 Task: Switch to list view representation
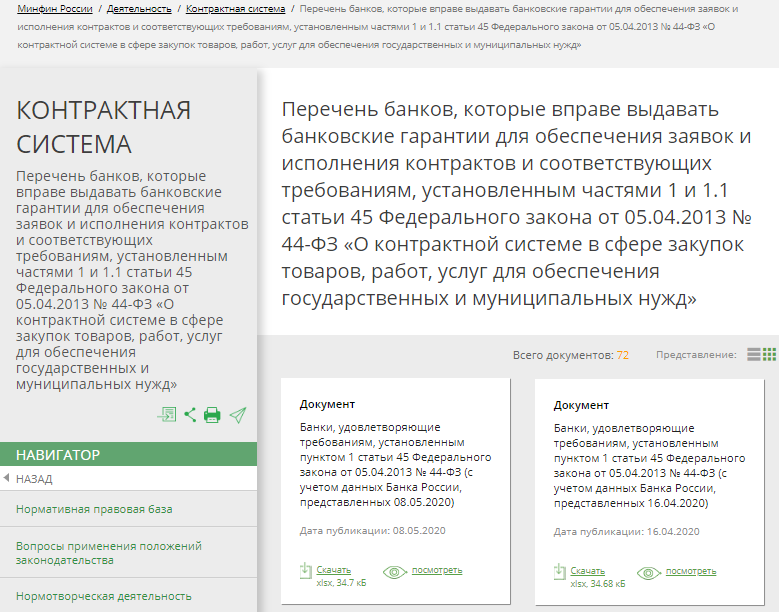pos(754,354)
